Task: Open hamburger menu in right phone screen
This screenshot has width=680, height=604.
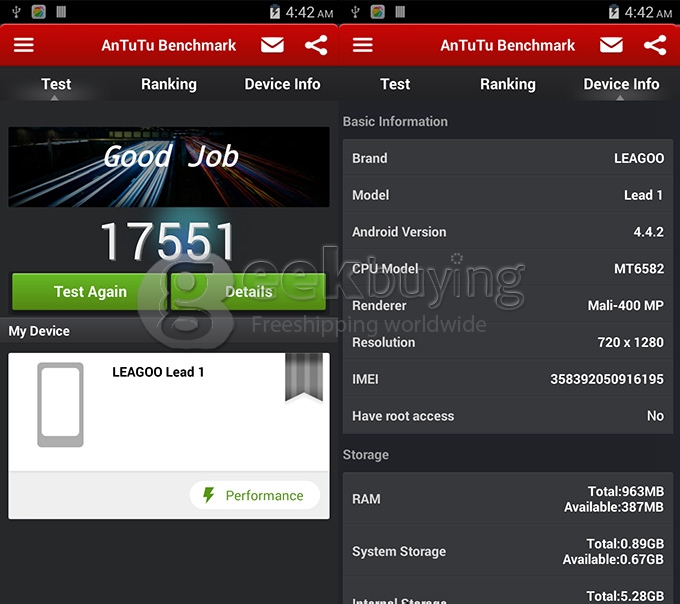Action: [363, 45]
